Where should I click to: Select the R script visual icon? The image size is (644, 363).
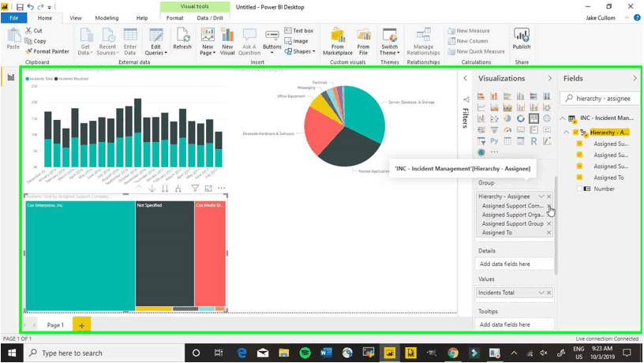[x=534, y=141]
